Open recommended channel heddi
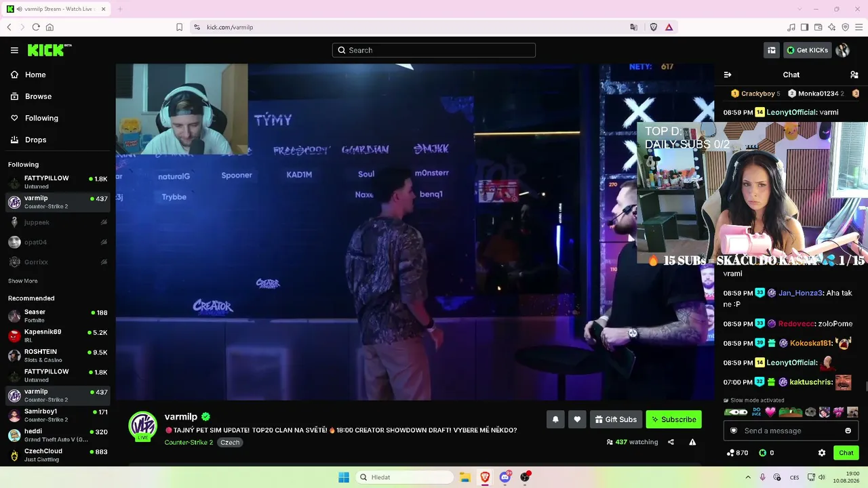The image size is (868, 488). 58,434
